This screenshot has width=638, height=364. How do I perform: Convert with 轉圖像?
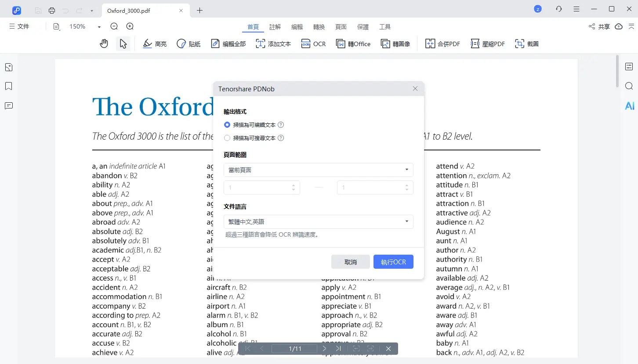395,44
